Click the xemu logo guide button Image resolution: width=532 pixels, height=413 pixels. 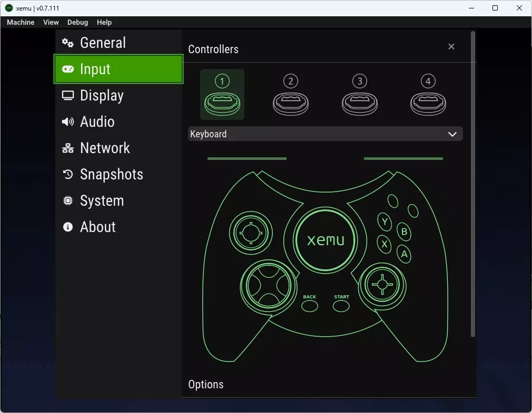click(326, 240)
